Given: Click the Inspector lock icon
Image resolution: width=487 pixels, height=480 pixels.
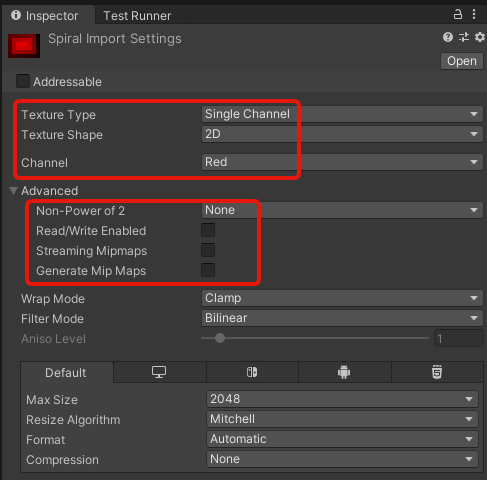Looking at the screenshot, I should tap(458, 14).
